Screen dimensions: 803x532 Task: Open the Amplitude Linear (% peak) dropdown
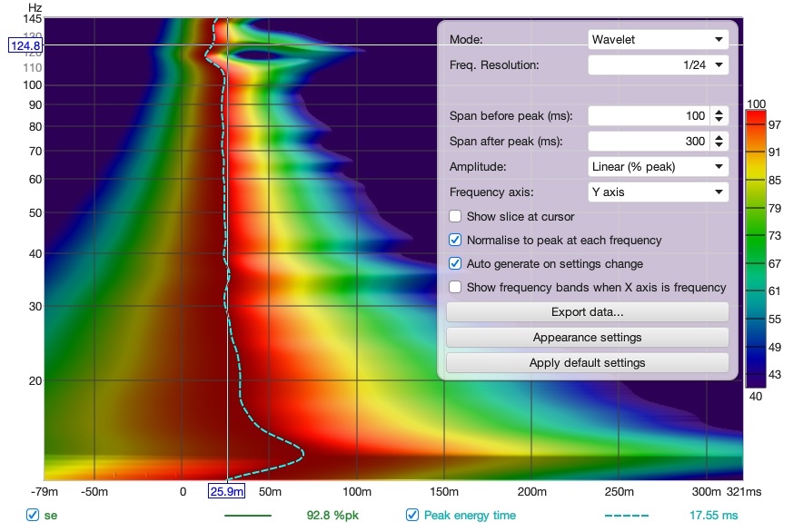pos(658,166)
